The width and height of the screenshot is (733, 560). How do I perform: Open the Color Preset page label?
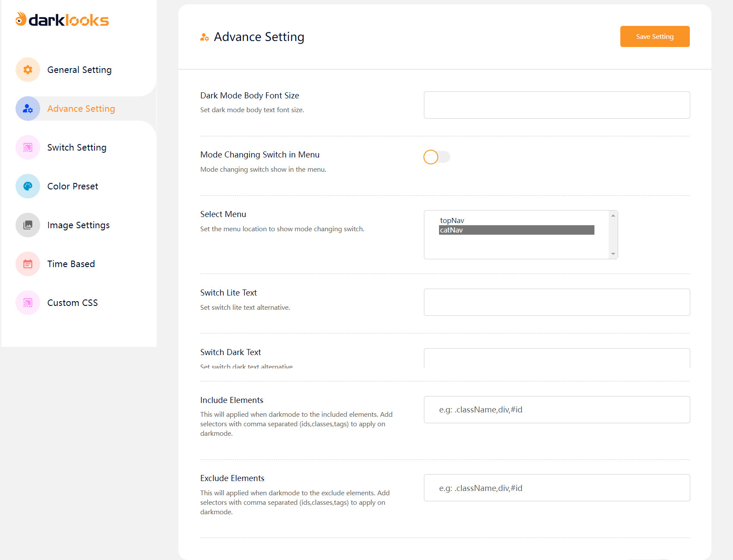point(73,186)
